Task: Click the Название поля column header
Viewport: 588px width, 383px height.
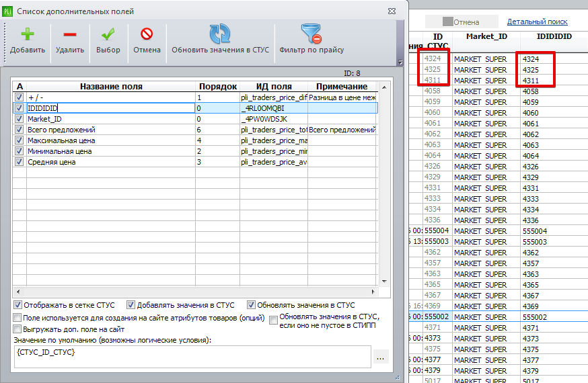Action: coord(111,87)
